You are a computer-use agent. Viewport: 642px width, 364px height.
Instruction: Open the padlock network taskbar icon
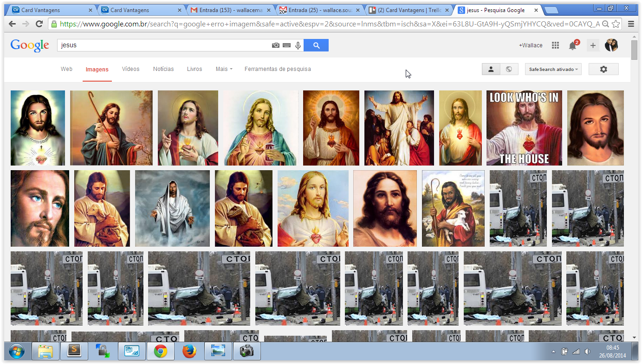pyautogui.click(x=103, y=351)
